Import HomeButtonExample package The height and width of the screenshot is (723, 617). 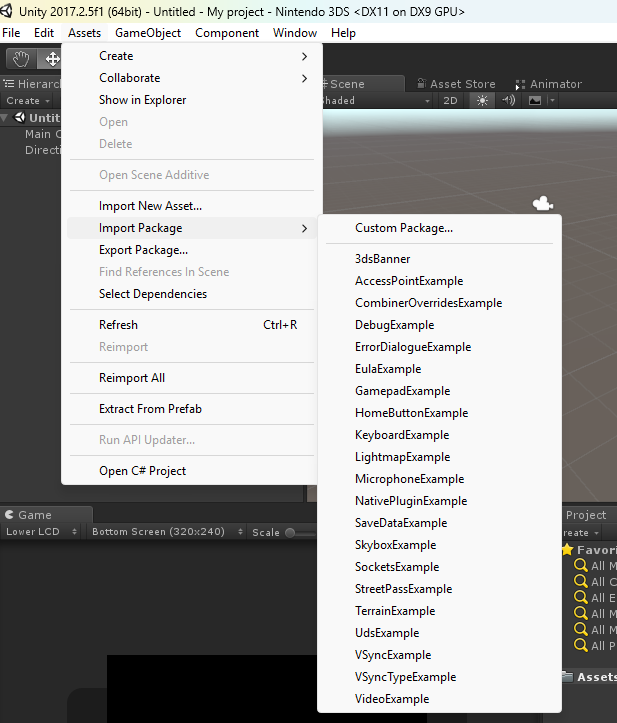pyautogui.click(x=439, y=413)
